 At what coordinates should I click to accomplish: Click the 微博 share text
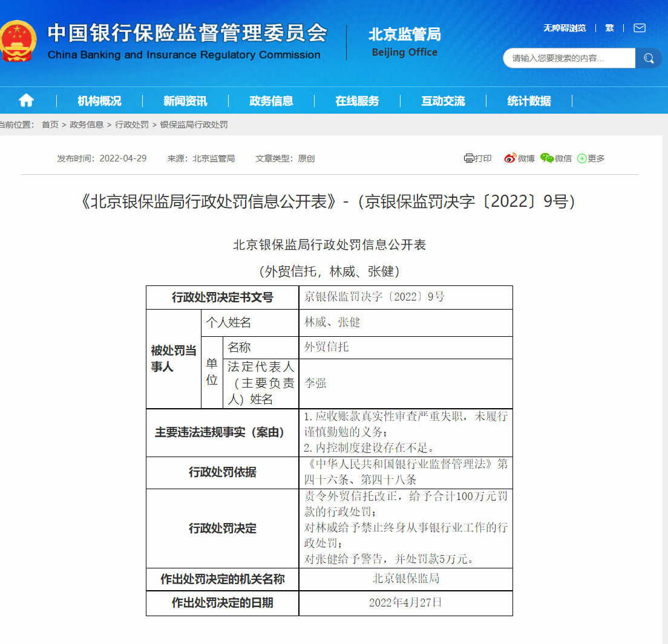[526, 158]
